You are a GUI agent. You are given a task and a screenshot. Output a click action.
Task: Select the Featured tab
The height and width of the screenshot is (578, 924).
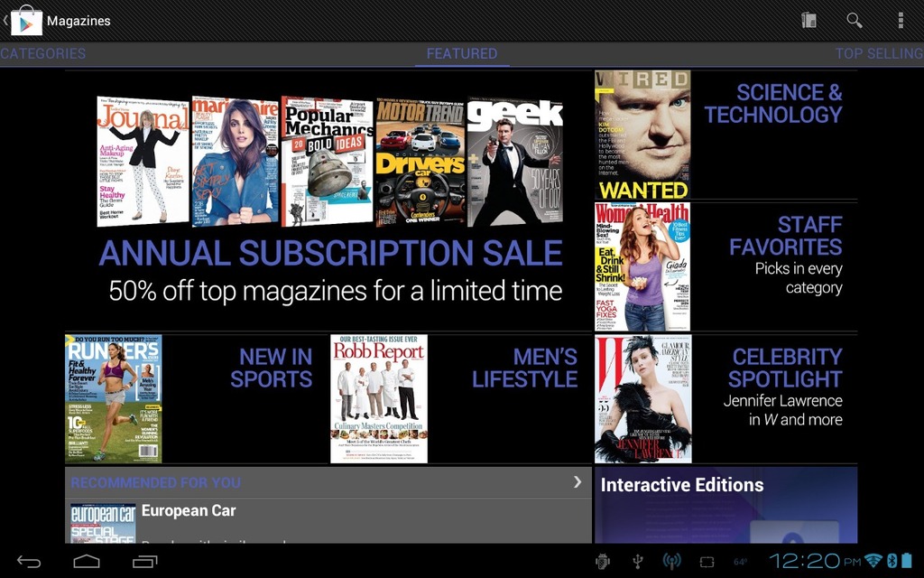462,53
